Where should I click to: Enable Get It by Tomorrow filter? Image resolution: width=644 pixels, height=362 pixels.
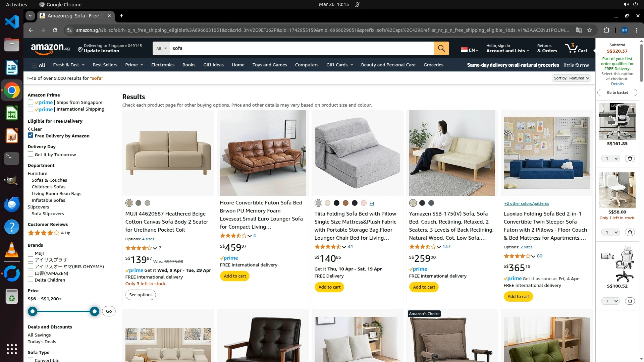click(31, 154)
